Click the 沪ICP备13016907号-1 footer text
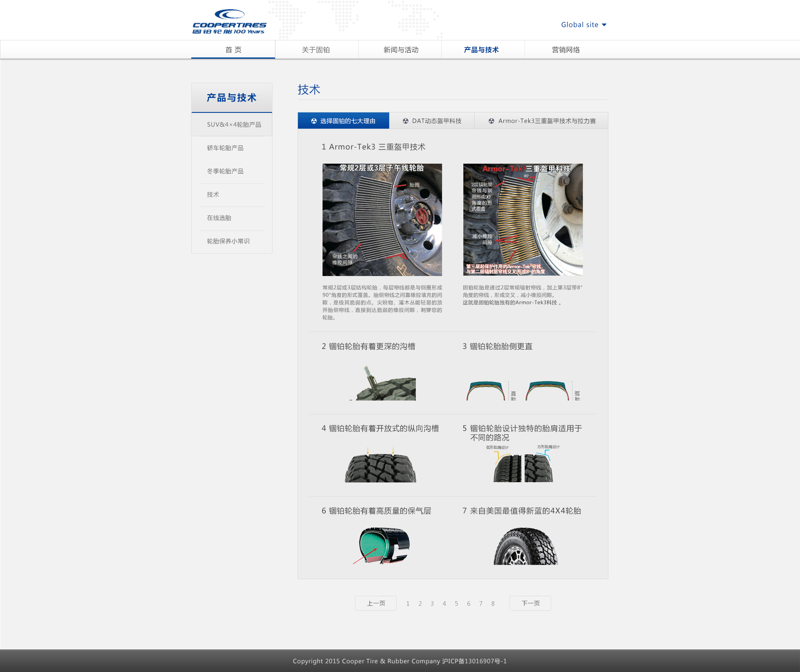The width and height of the screenshot is (800, 672). [x=474, y=661]
